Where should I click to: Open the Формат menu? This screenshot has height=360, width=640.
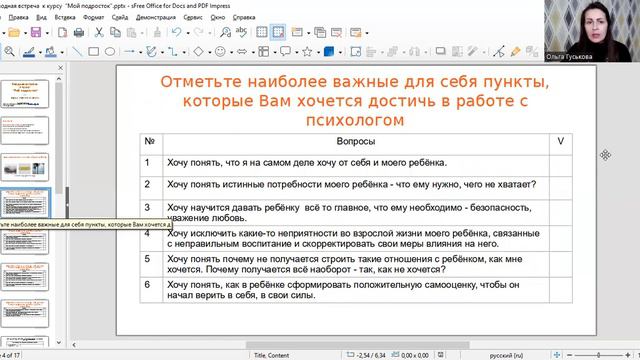(x=93, y=17)
